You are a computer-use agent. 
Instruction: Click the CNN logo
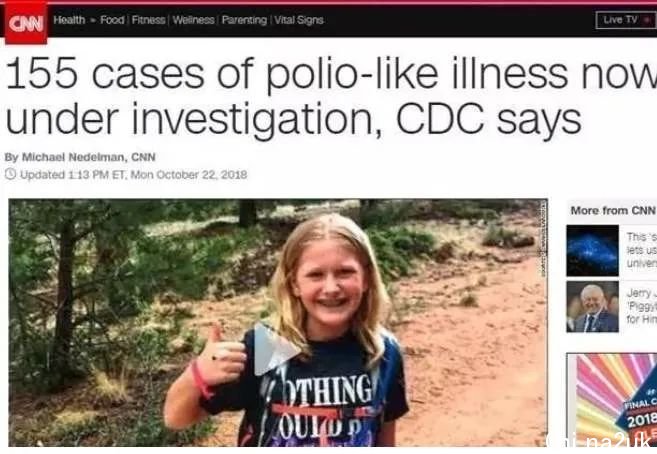[26, 23]
